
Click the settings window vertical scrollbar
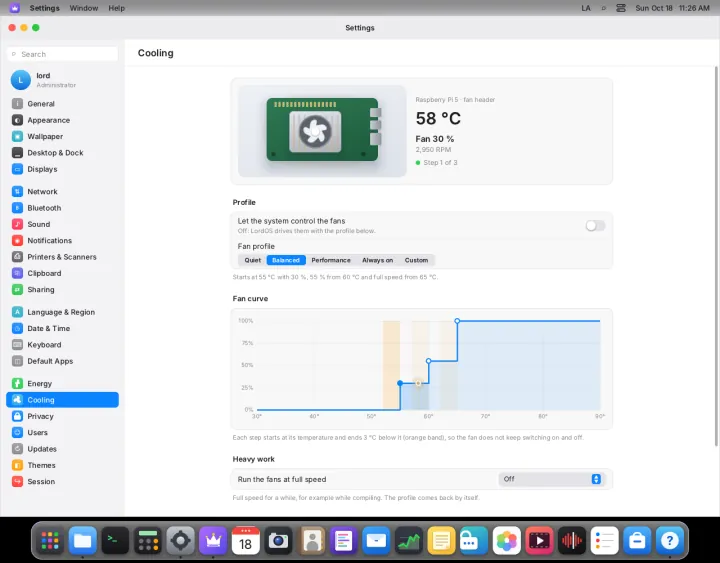point(716,256)
